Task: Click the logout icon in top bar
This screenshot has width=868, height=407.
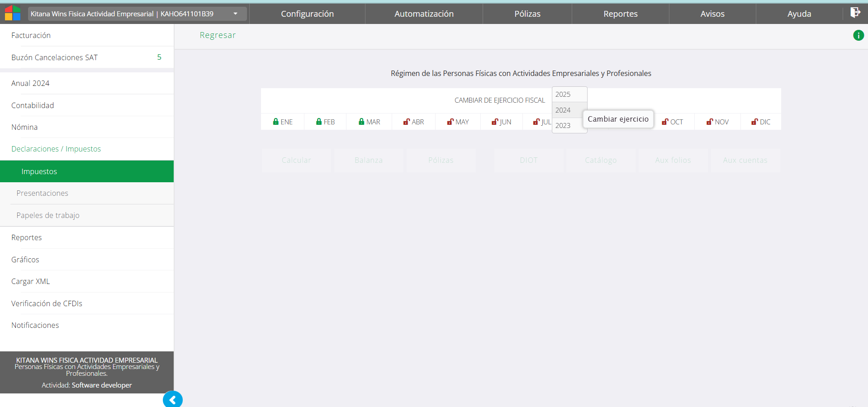Action: tap(855, 13)
